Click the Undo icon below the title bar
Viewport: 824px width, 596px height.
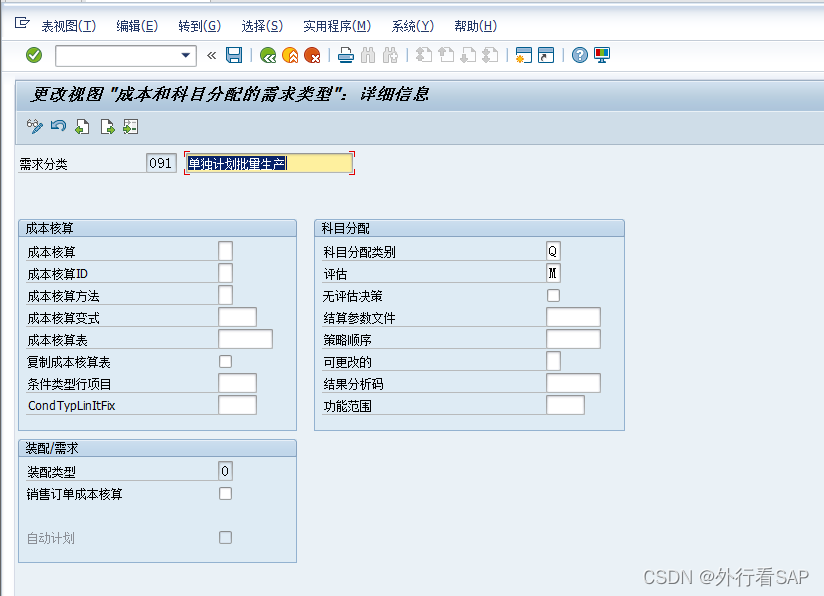57,127
